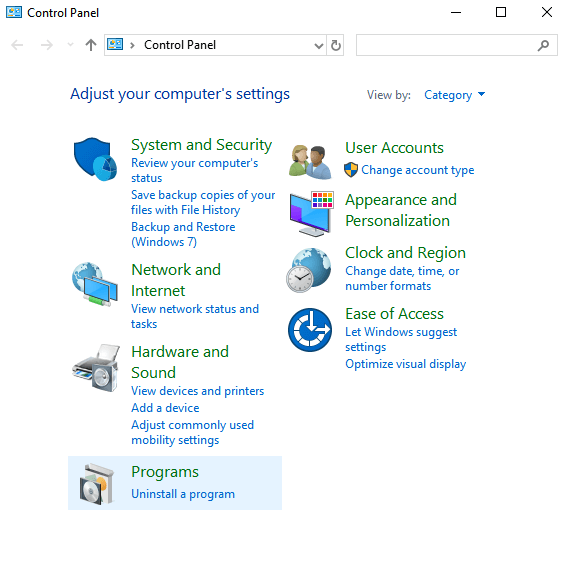Click the search magnifier icon
The image size is (567, 585).
(x=543, y=45)
